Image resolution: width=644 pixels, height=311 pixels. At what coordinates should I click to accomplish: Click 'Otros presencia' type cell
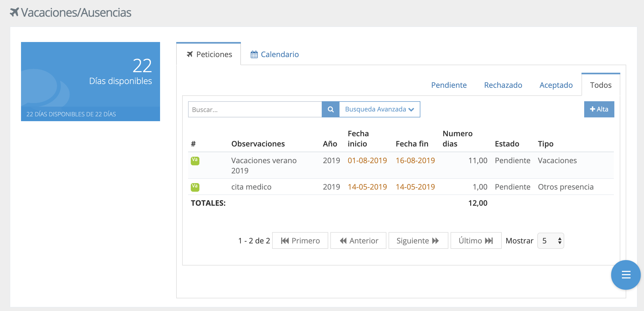click(566, 187)
